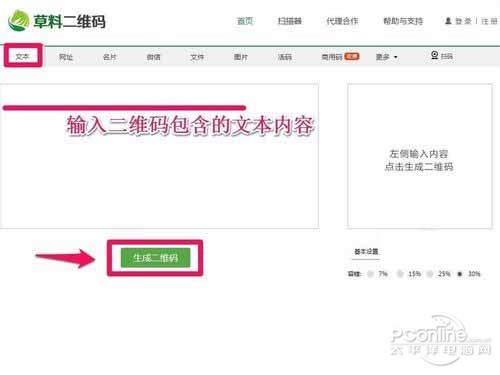
Task: Select the 25% error tolerance radio button
Action: point(430,274)
